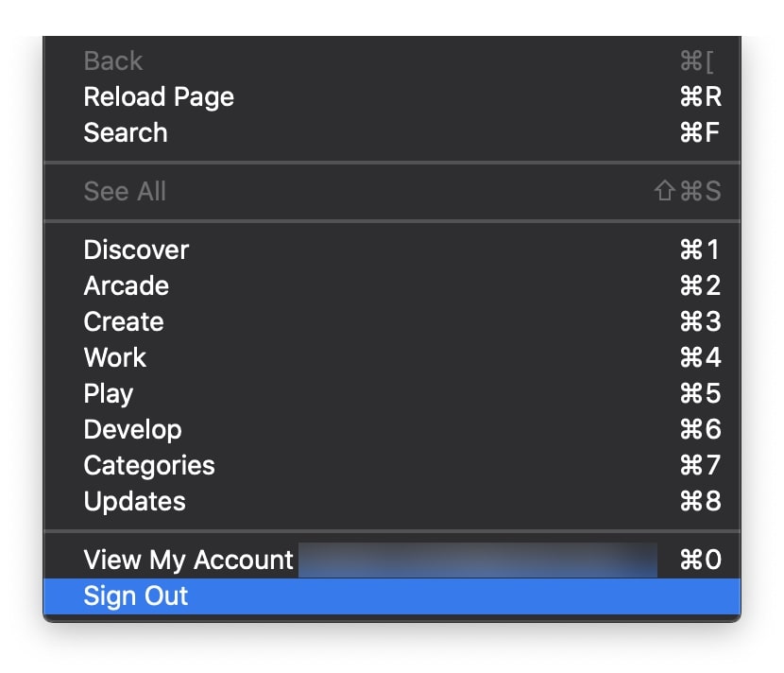This screenshot has height=673, width=784.
Task: Sign Out via the highlighted item
Action: click(x=136, y=596)
